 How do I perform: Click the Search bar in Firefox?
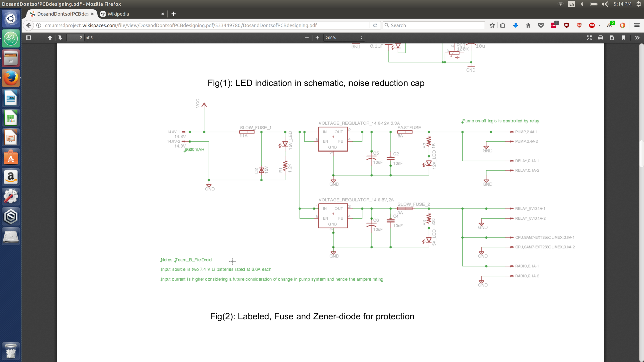pyautogui.click(x=434, y=25)
